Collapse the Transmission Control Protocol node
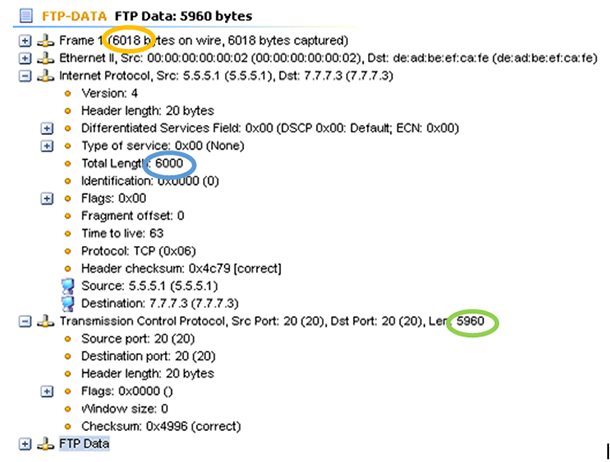This screenshot has width=610, height=462. (x=24, y=321)
